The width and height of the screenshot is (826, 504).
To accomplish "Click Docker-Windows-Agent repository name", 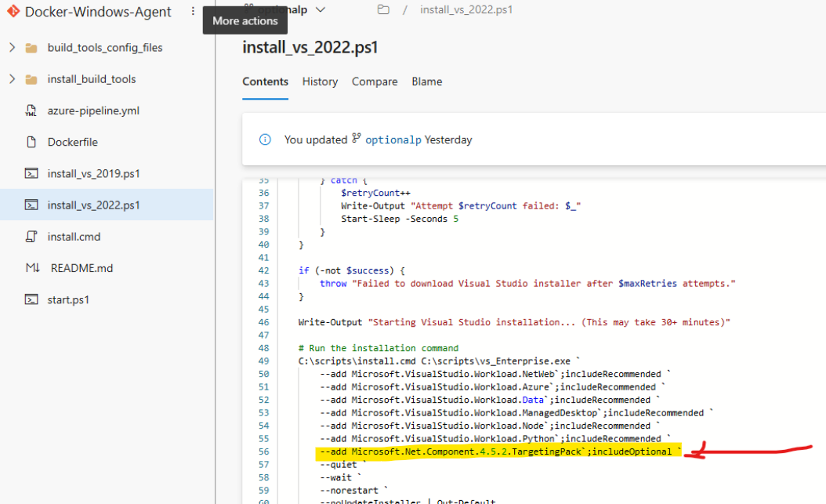I will [98, 12].
